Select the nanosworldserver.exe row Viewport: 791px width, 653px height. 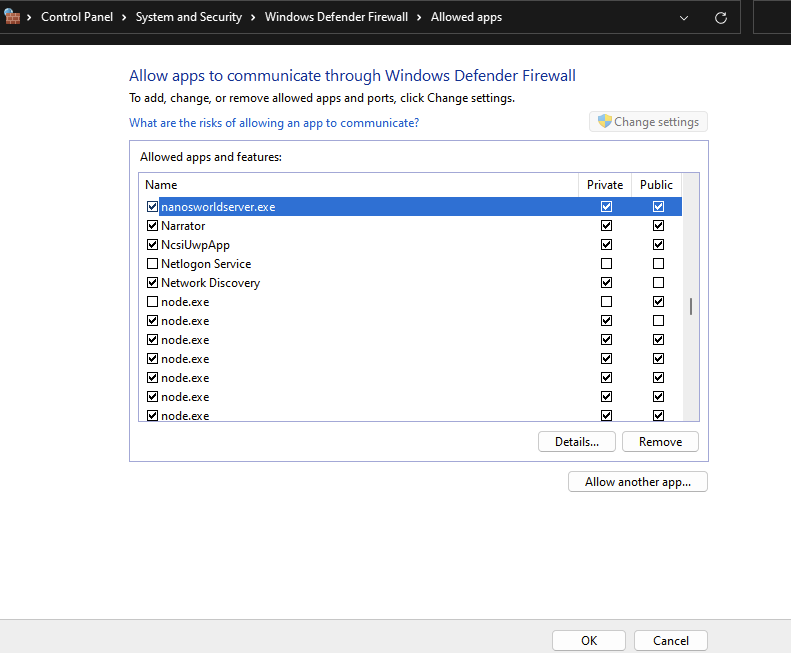(x=420, y=206)
